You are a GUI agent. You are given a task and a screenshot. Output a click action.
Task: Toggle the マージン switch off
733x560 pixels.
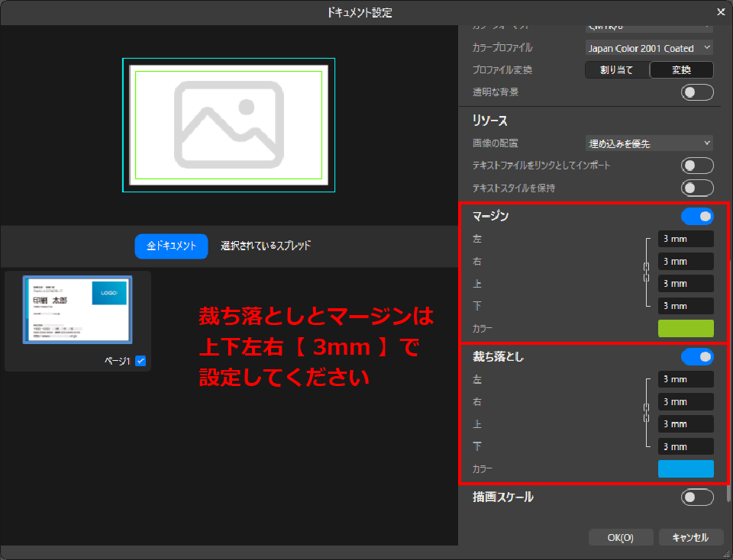[x=696, y=217]
